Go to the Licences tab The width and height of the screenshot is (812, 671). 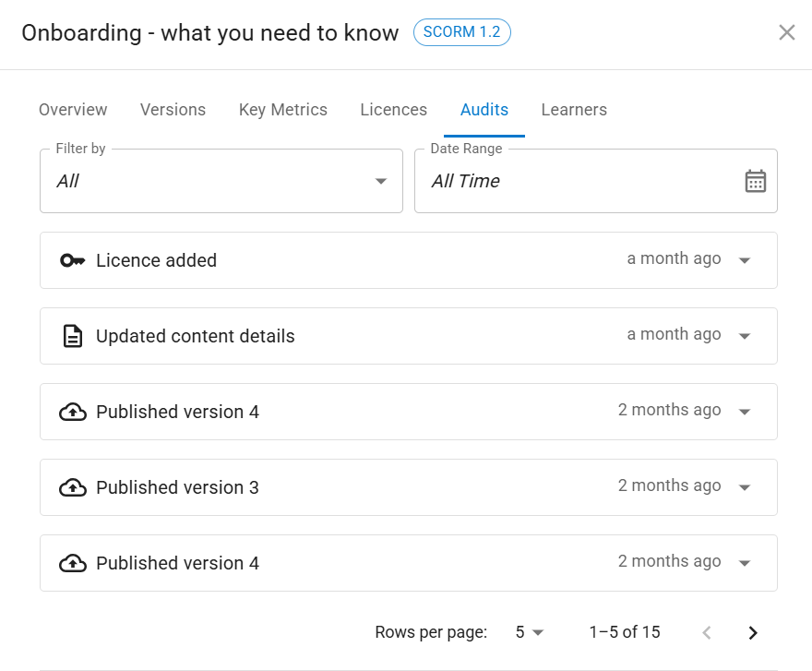[393, 110]
